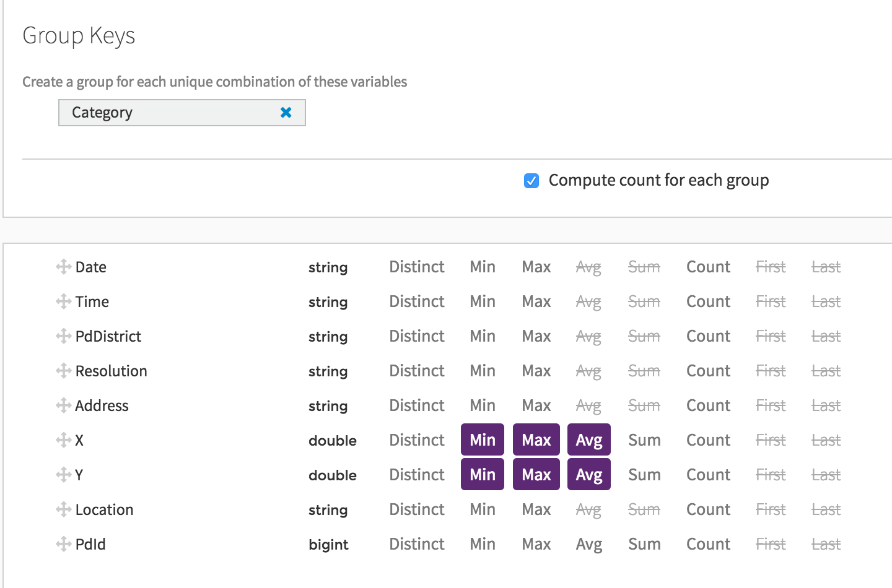The image size is (892, 588).
Task: Click the move handle for Location
Action: tap(63, 509)
